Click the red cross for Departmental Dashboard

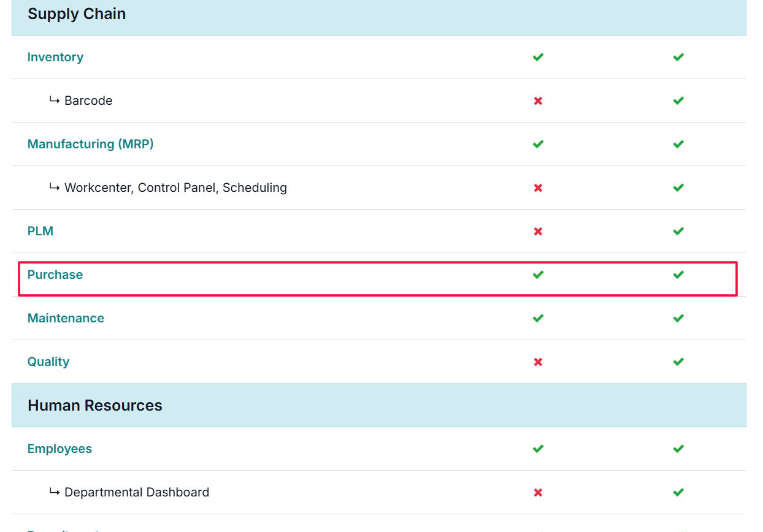pyautogui.click(x=538, y=492)
